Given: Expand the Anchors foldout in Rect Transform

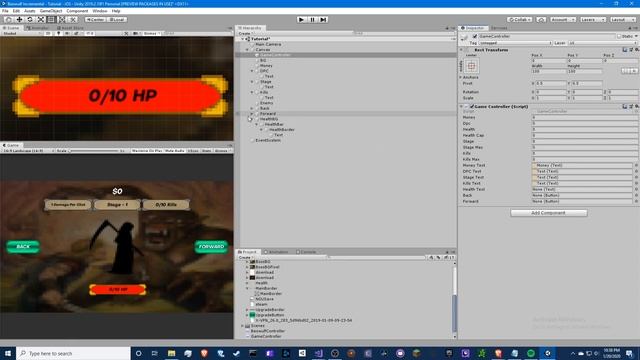Looking at the screenshot, I should point(461,77).
